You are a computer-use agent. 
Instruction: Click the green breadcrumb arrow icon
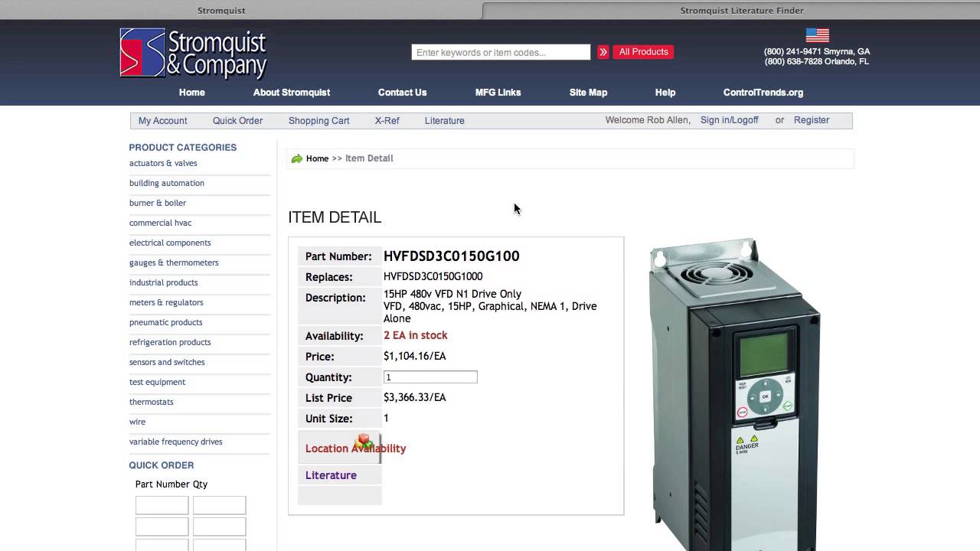click(x=297, y=158)
